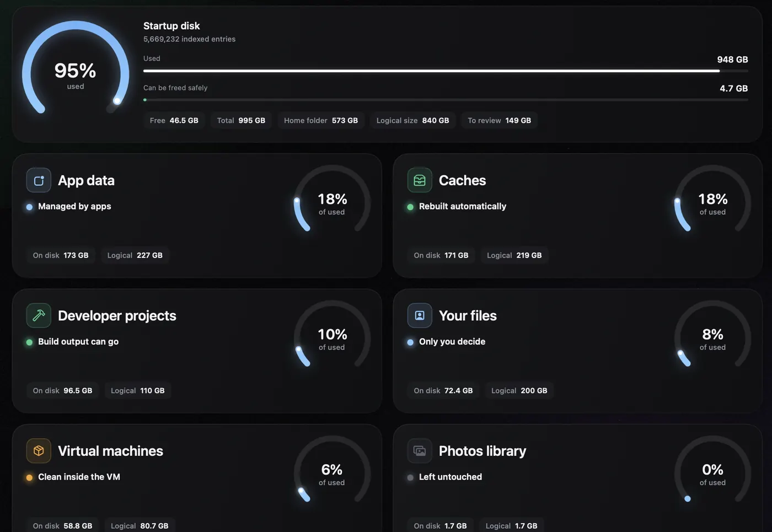Click the Caches Logical 219 GB chip
Image resolution: width=772 pixels, height=532 pixels.
514,255
